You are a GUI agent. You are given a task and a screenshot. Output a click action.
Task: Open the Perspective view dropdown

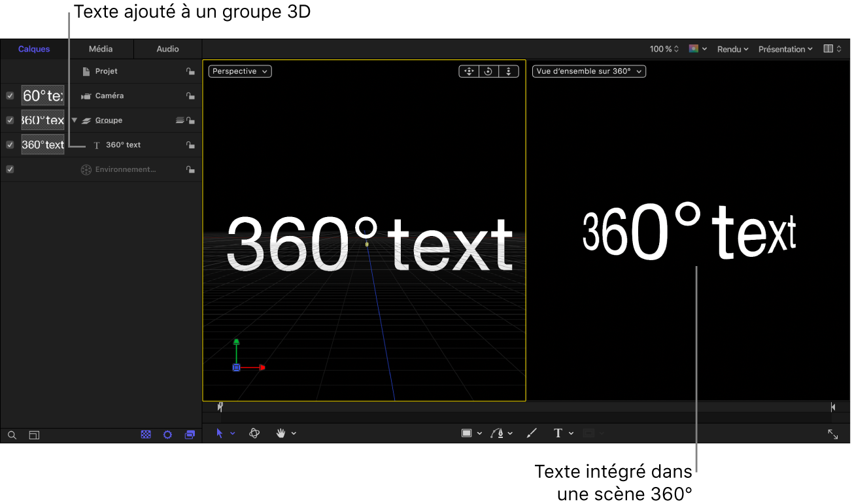tap(239, 71)
